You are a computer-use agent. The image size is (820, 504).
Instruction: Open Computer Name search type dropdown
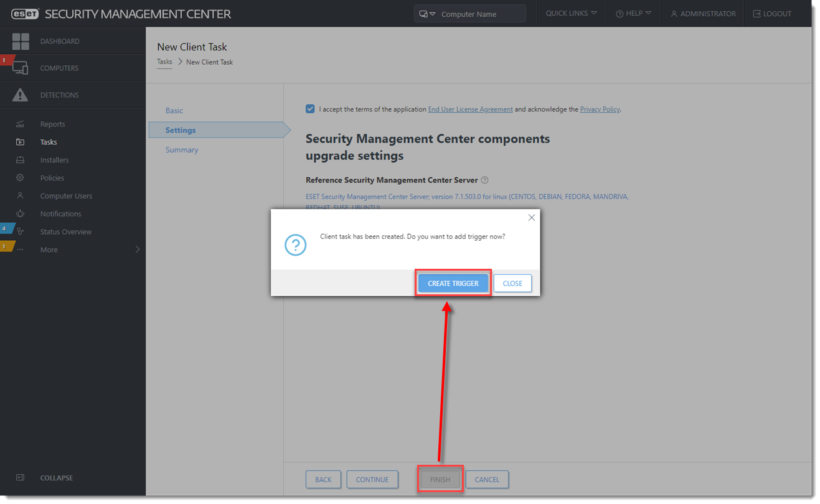click(427, 14)
